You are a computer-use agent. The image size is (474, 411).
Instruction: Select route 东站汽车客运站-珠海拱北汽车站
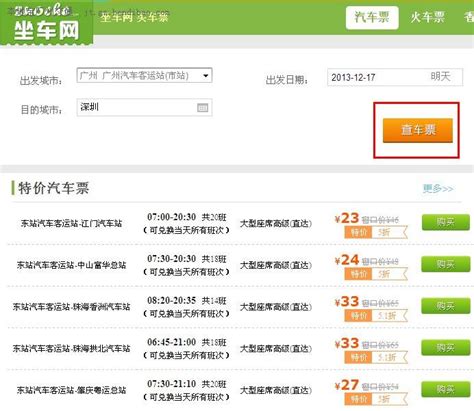[x=71, y=349]
